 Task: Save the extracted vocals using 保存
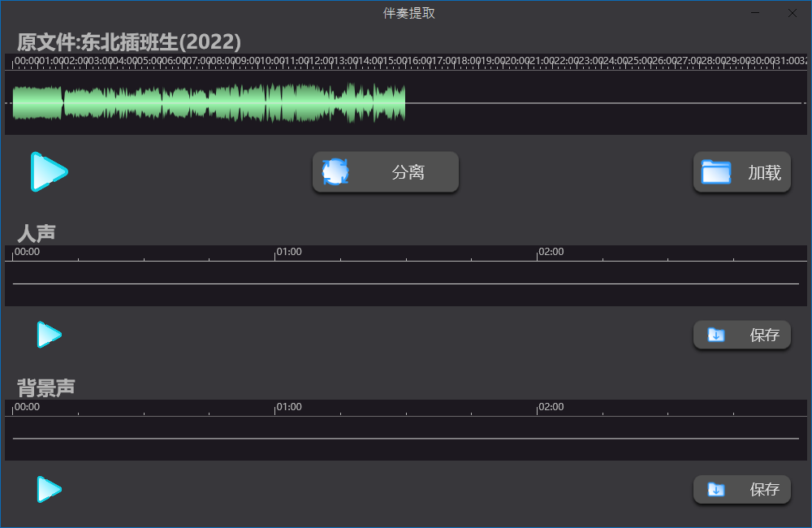[x=741, y=335]
